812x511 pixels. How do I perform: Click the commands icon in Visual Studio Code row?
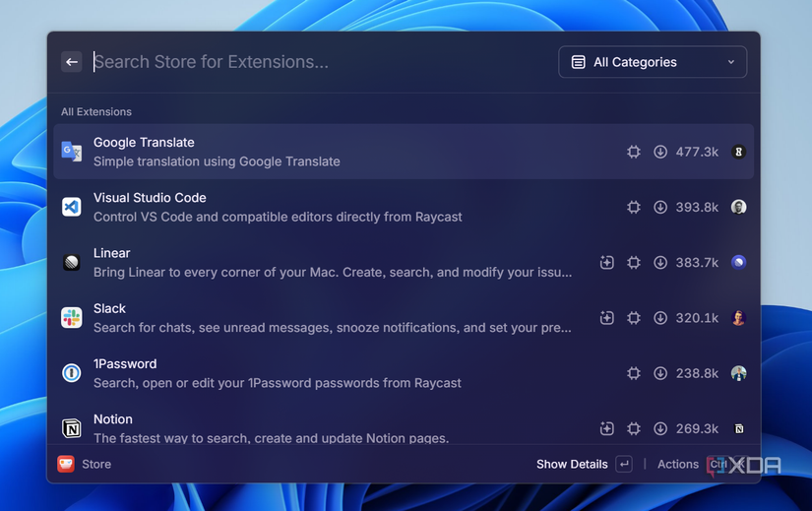click(x=633, y=208)
